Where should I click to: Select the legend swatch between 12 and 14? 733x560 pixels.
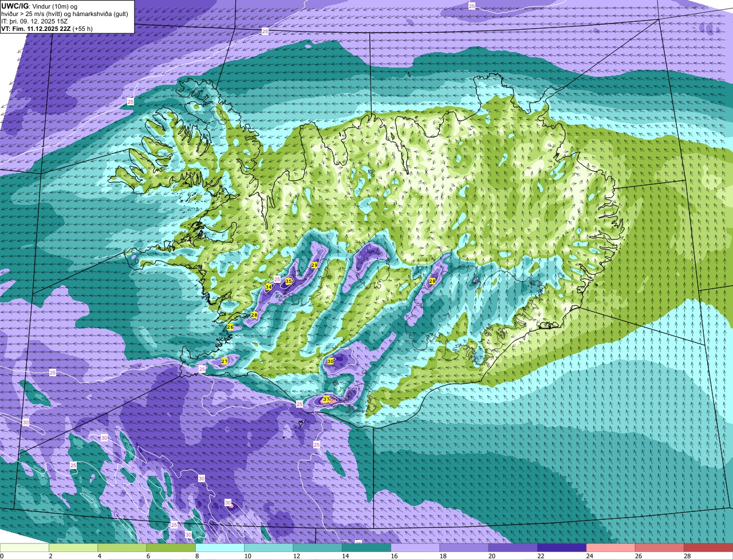318,548
